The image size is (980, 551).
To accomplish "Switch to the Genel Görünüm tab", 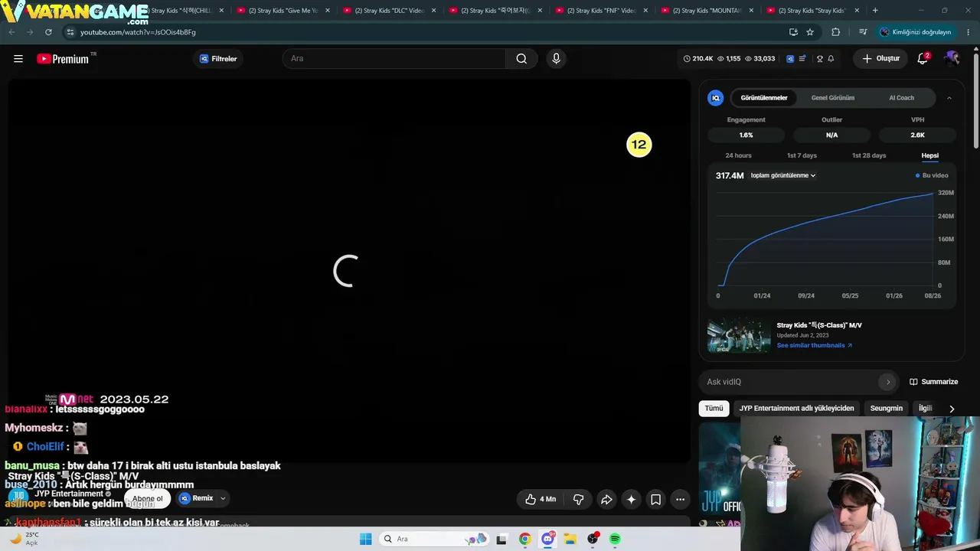I will coord(833,98).
